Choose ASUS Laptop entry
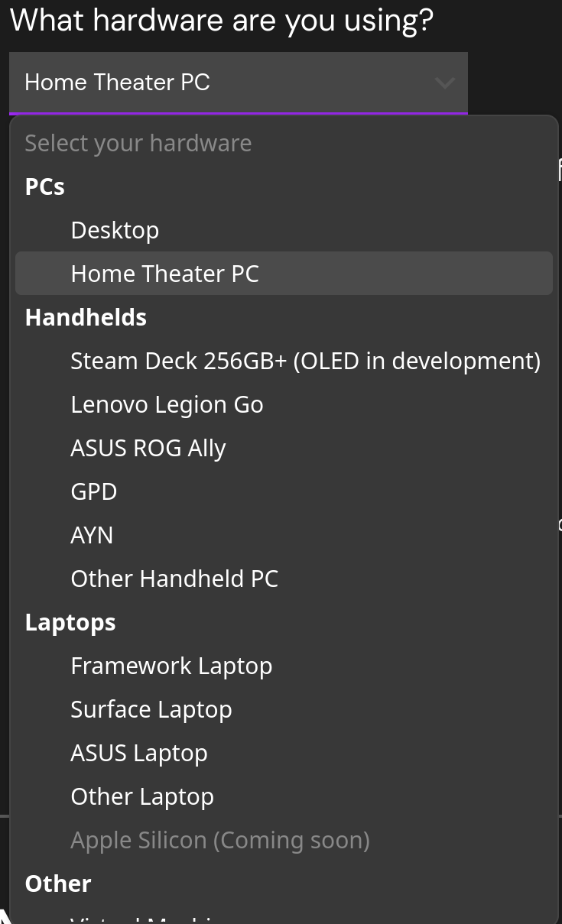Screen dimensions: 562x924 [139, 753]
